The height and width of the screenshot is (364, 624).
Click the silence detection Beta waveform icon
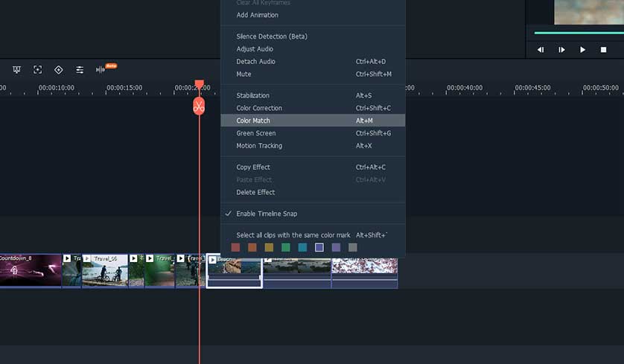point(101,70)
